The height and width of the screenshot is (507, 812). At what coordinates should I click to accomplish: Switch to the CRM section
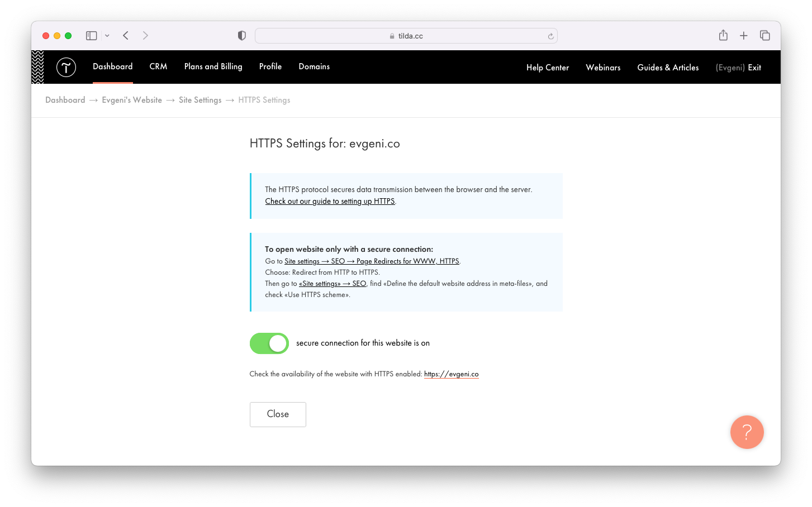pyautogui.click(x=158, y=66)
